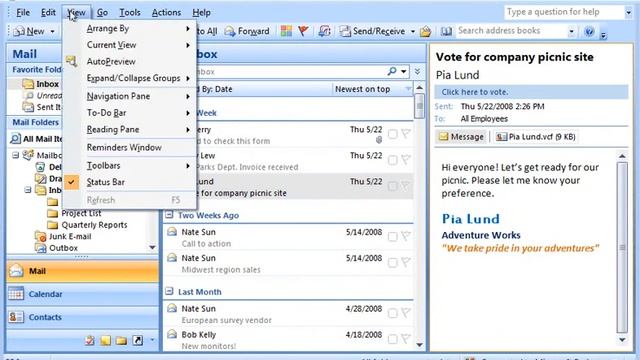Open the Help menu
This screenshot has width=640, height=360.
point(201,13)
